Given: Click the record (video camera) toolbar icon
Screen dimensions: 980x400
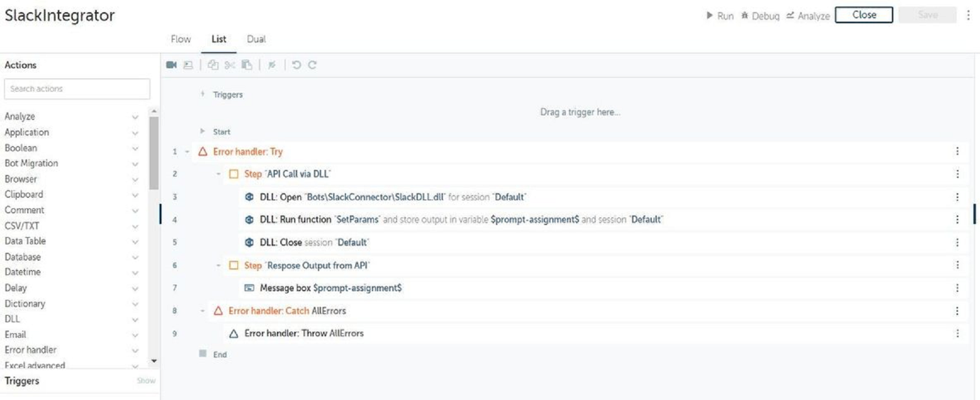Looking at the screenshot, I should click(x=171, y=65).
